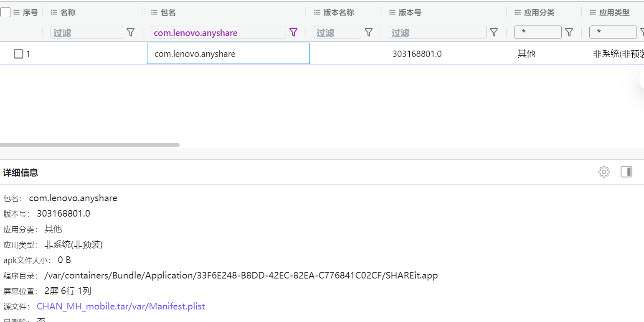
Task: Open the details panel settings gear
Action: tap(604, 172)
